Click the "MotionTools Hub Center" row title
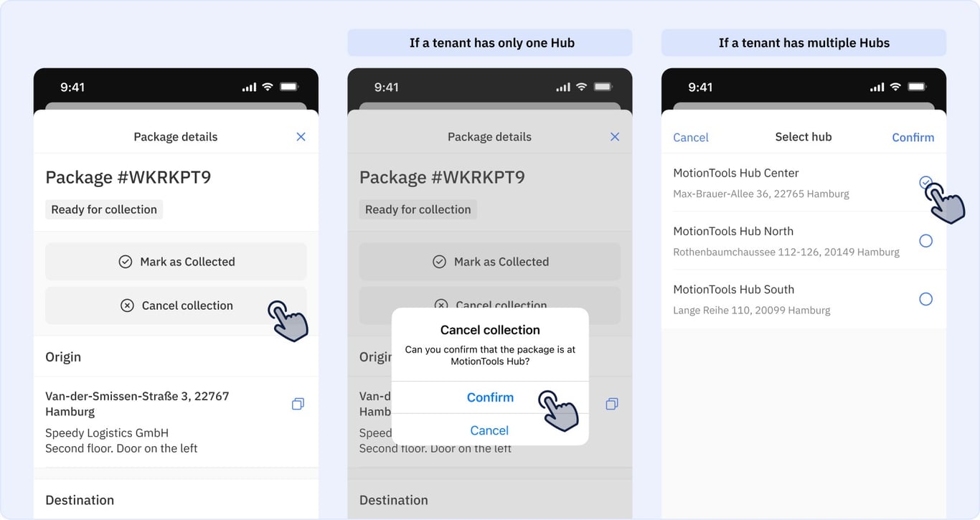This screenshot has width=980, height=520. (x=735, y=173)
